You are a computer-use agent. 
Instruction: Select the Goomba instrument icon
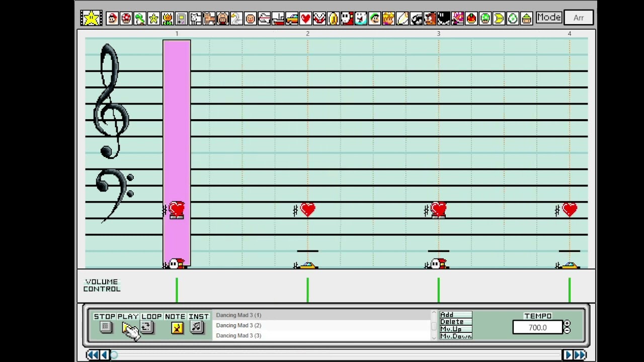[x=430, y=19]
